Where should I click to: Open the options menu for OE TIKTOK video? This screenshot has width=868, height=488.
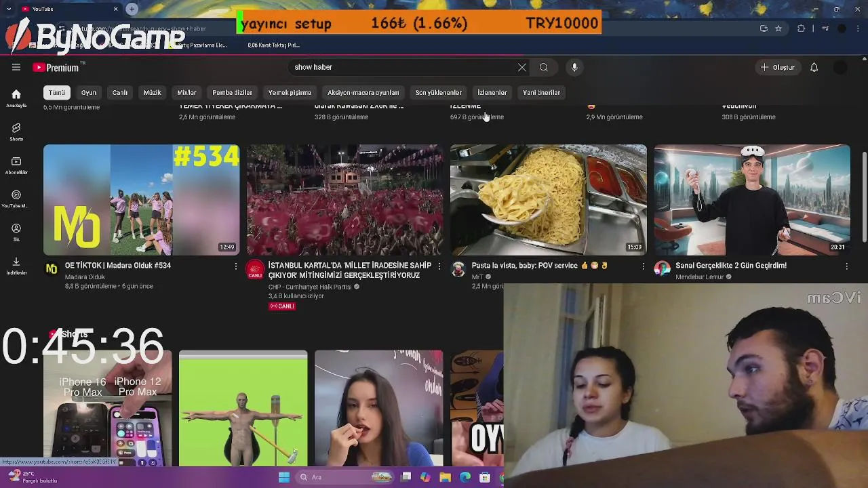tap(236, 266)
